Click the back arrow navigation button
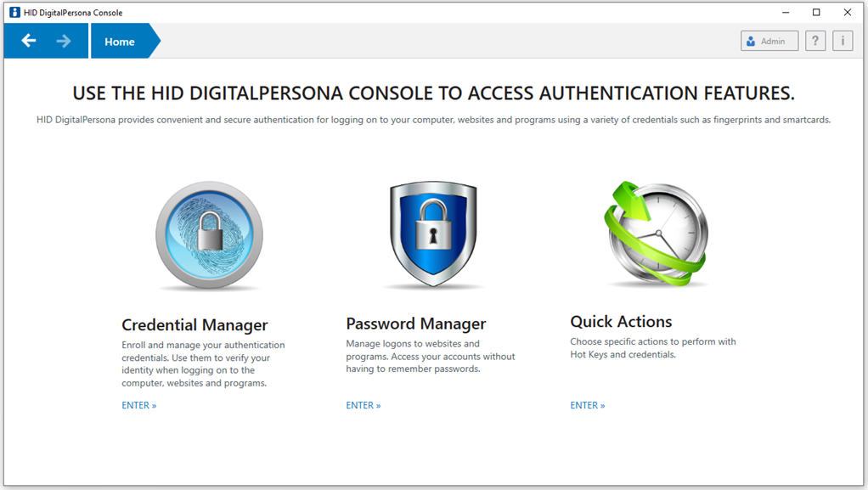This screenshot has height=490, width=868. coord(29,41)
